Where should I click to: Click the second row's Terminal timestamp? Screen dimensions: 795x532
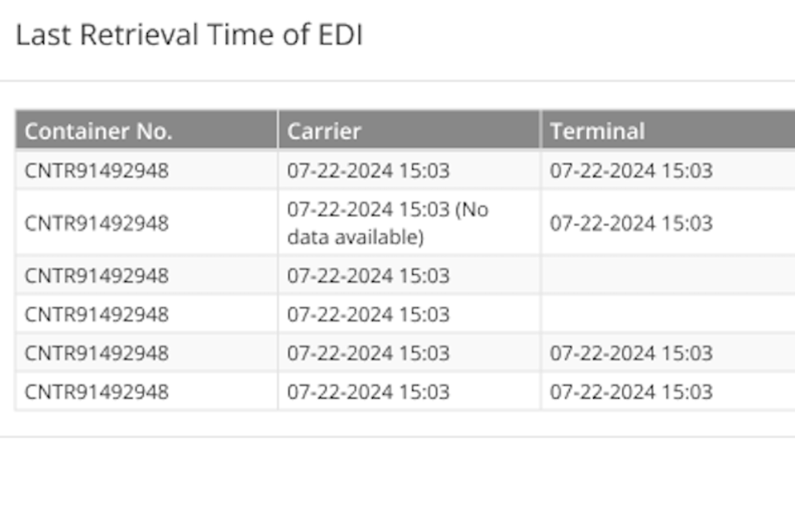tap(631, 223)
